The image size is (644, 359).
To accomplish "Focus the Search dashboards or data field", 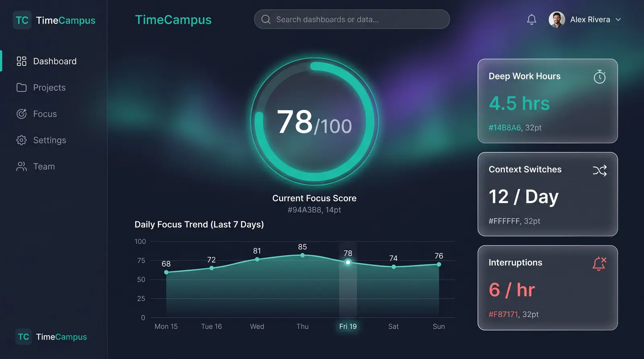I will point(352,19).
